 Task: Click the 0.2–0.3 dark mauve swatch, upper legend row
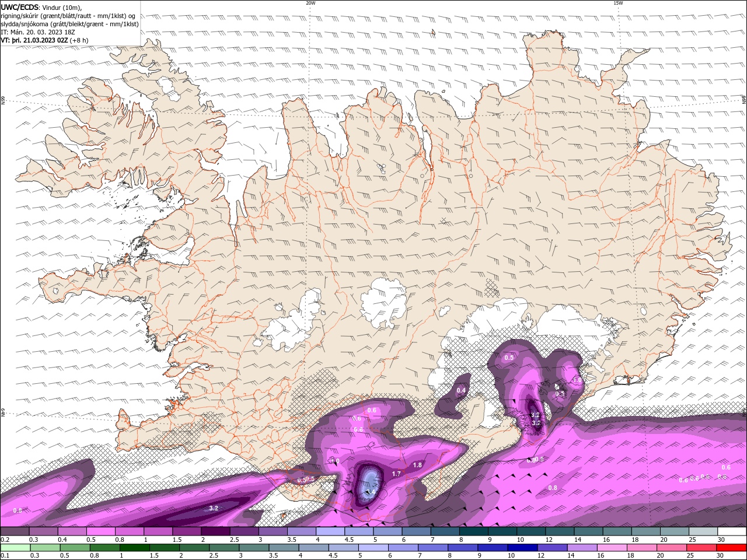(x=15, y=531)
